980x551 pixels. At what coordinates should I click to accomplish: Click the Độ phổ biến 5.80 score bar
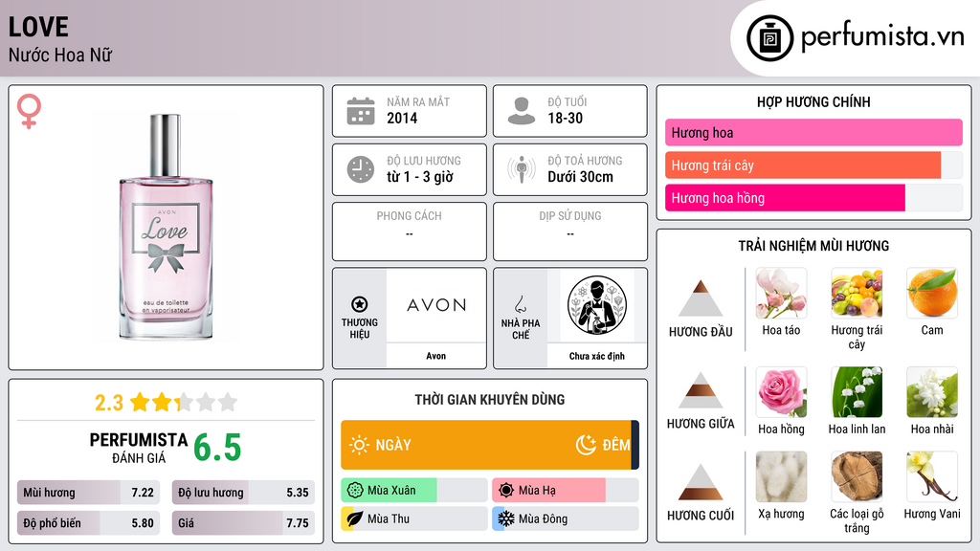tap(88, 523)
